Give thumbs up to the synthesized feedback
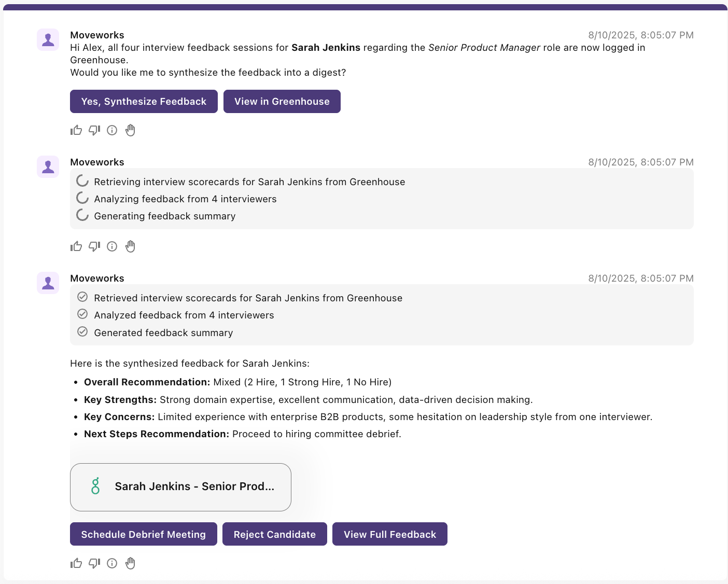728x584 pixels. [x=76, y=563]
